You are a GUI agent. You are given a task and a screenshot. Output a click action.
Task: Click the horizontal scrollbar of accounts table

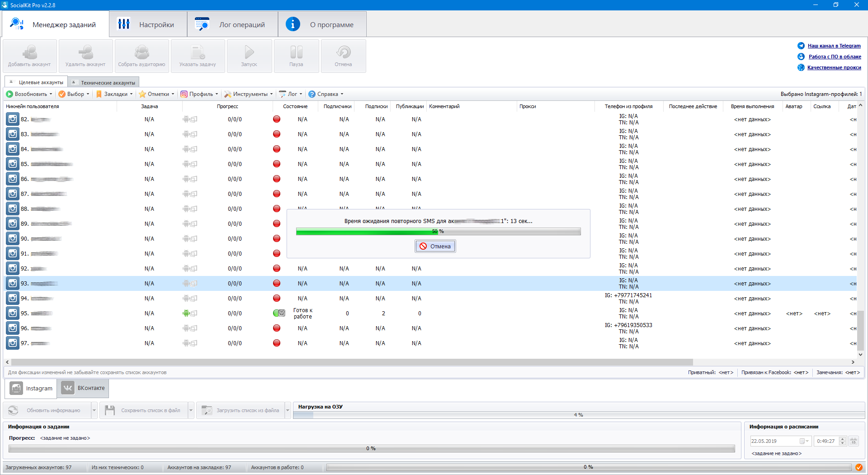pos(352,362)
